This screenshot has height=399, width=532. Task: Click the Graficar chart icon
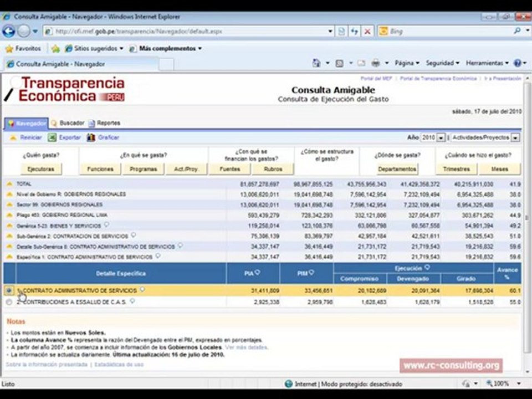tap(91, 137)
